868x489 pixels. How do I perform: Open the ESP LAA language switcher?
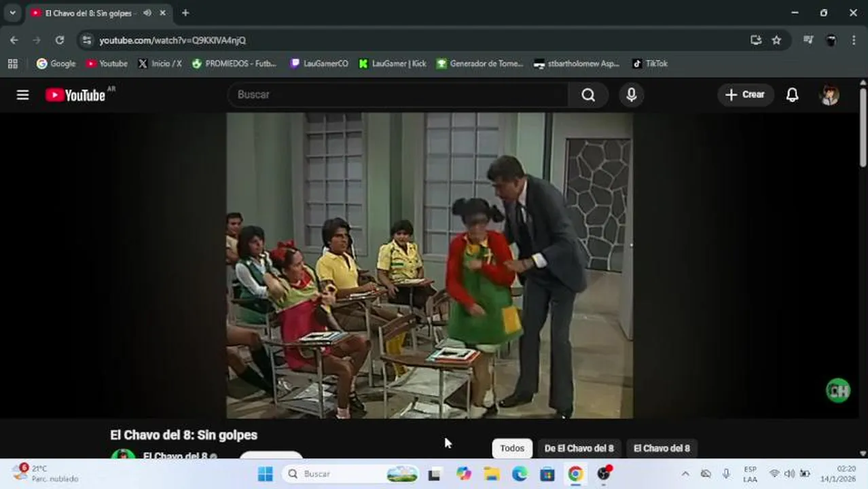point(750,474)
